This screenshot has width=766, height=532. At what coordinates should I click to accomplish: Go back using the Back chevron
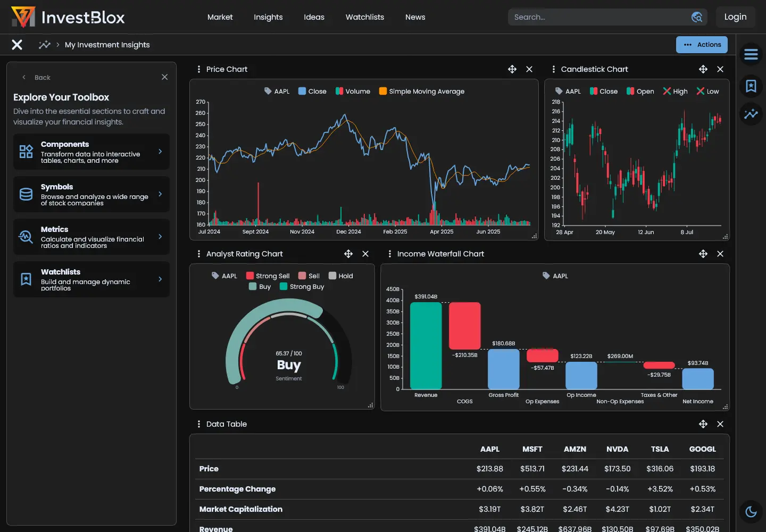pos(24,77)
